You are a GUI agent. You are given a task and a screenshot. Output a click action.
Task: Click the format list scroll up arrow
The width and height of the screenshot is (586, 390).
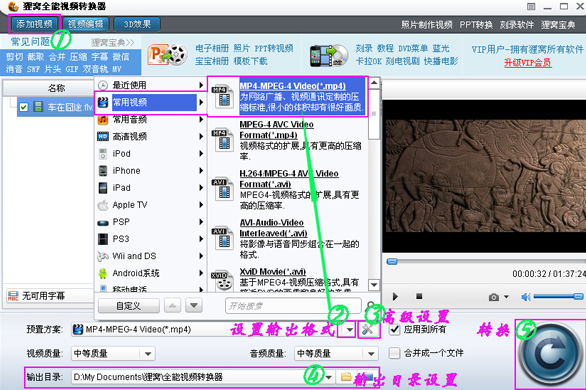coord(374,83)
